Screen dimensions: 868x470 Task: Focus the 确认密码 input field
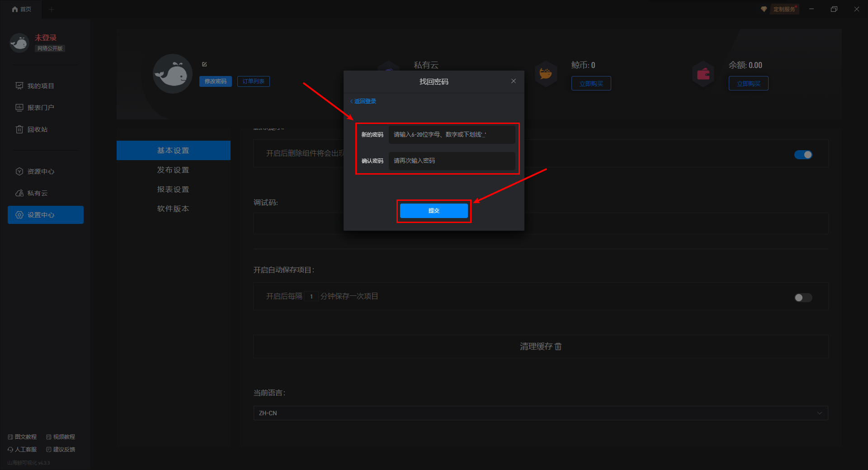pyautogui.click(x=452, y=161)
